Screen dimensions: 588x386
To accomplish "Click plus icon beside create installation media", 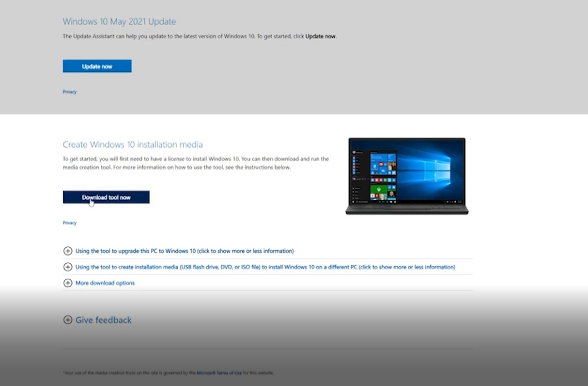I will point(68,267).
